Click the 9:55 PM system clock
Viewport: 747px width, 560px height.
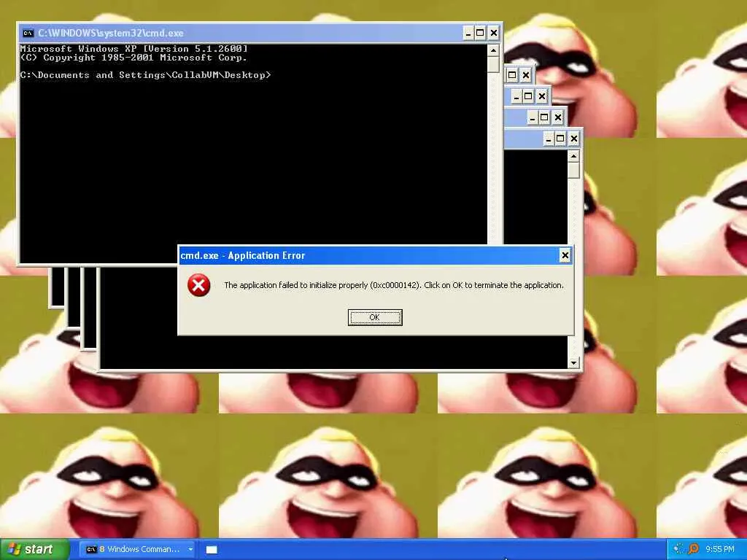point(720,550)
